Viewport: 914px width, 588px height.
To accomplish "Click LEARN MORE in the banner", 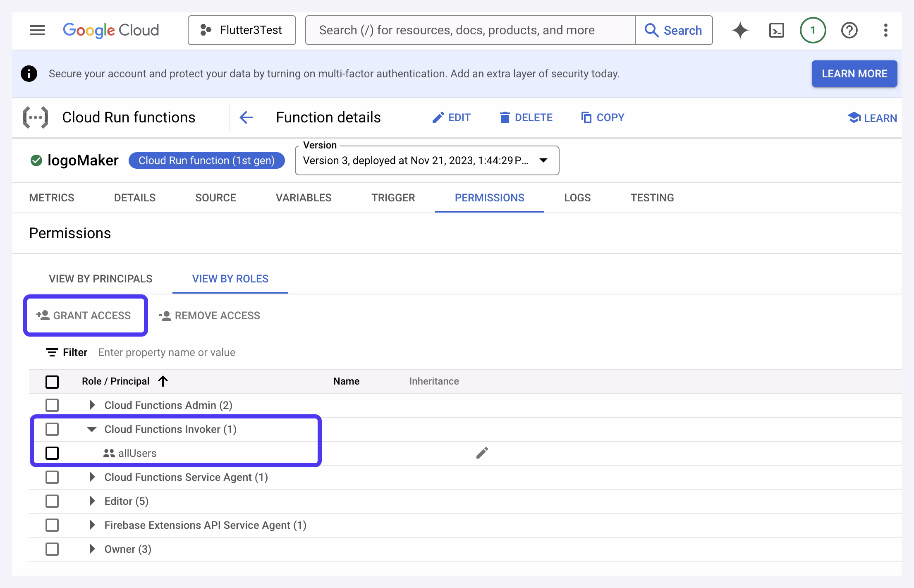I will pyautogui.click(x=854, y=74).
